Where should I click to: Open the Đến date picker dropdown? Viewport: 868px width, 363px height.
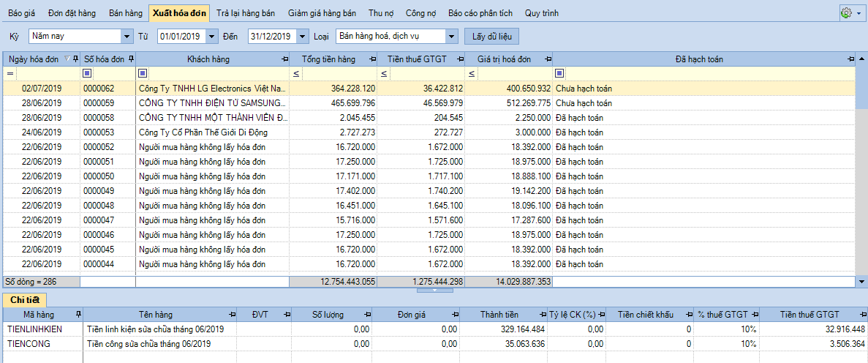click(x=303, y=37)
